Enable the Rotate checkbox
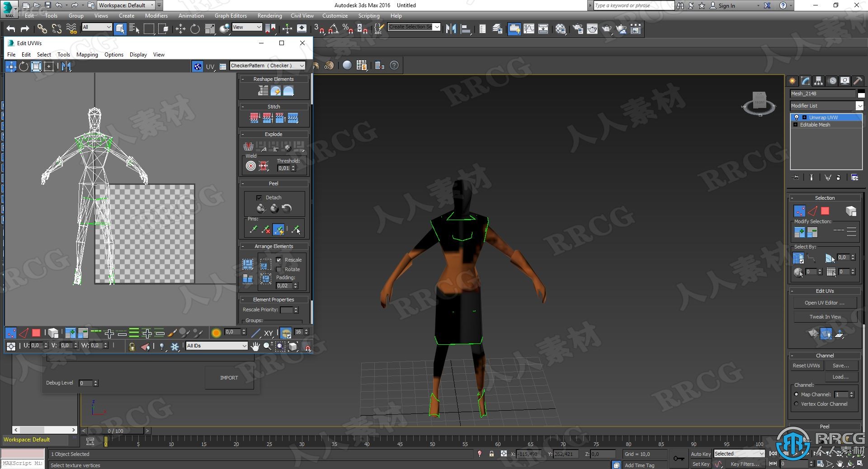The image size is (868, 469). coord(279,269)
